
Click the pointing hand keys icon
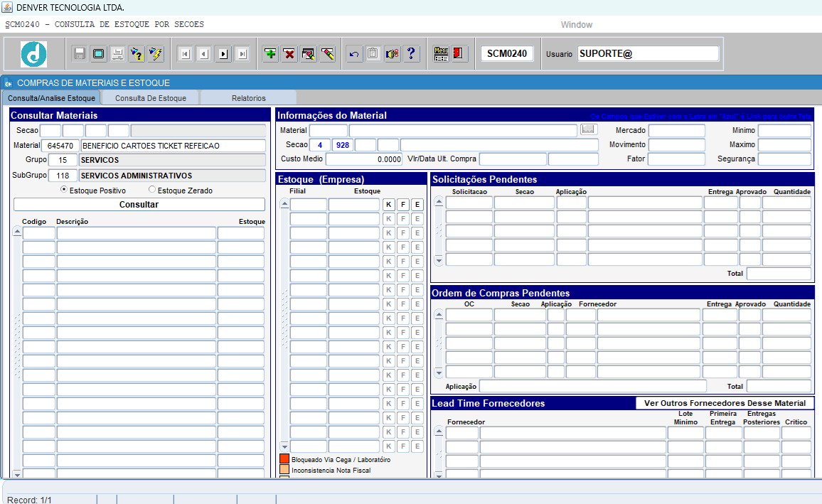392,53
